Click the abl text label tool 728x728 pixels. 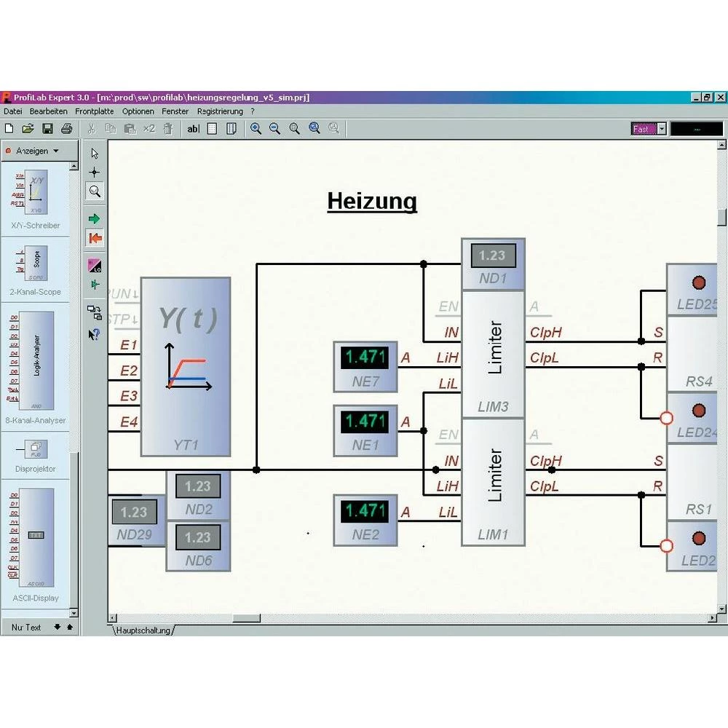[x=193, y=129]
